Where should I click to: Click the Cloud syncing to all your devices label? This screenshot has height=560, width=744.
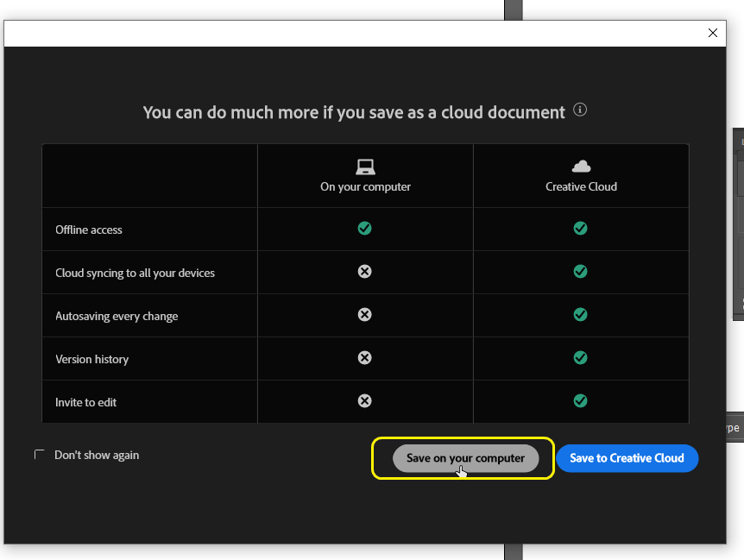pos(135,274)
